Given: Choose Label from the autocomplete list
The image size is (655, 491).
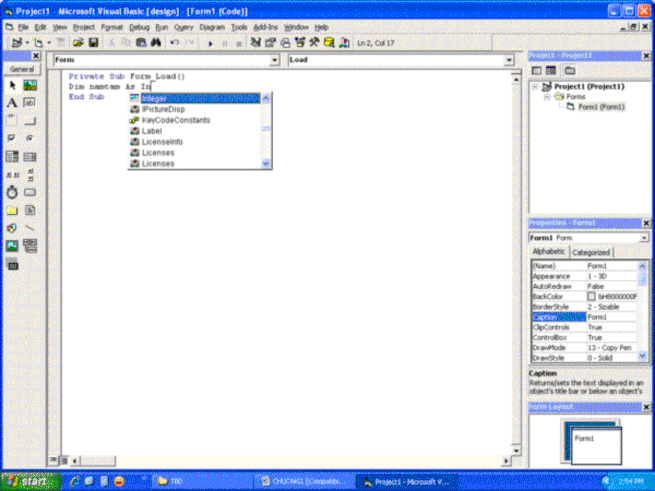Looking at the screenshot, I should 152,130.
